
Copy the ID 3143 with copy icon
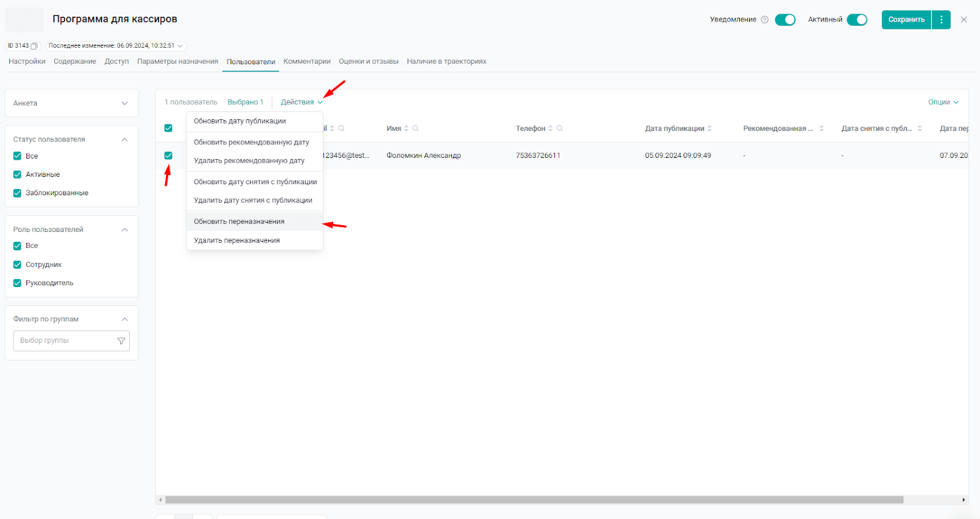[x=34, y=46]
